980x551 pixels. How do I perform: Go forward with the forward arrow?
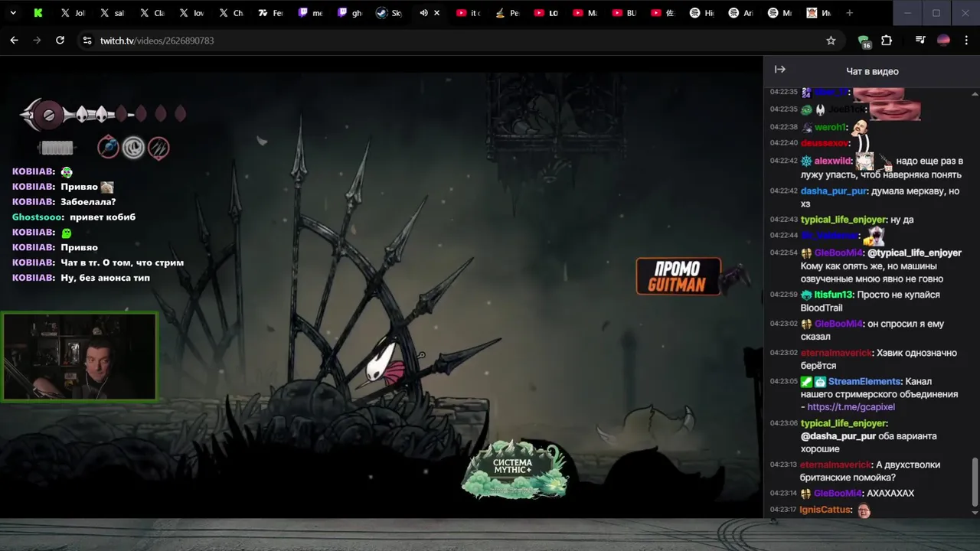pos(37,41)
